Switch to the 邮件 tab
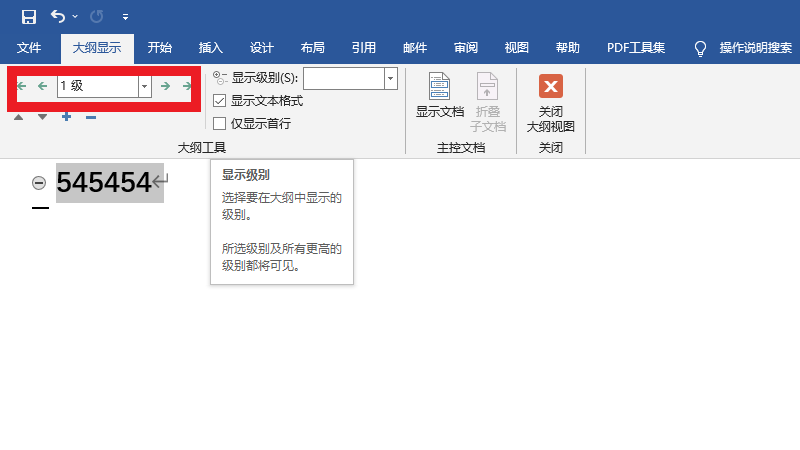The image size is (800, 450). point(415,48)
